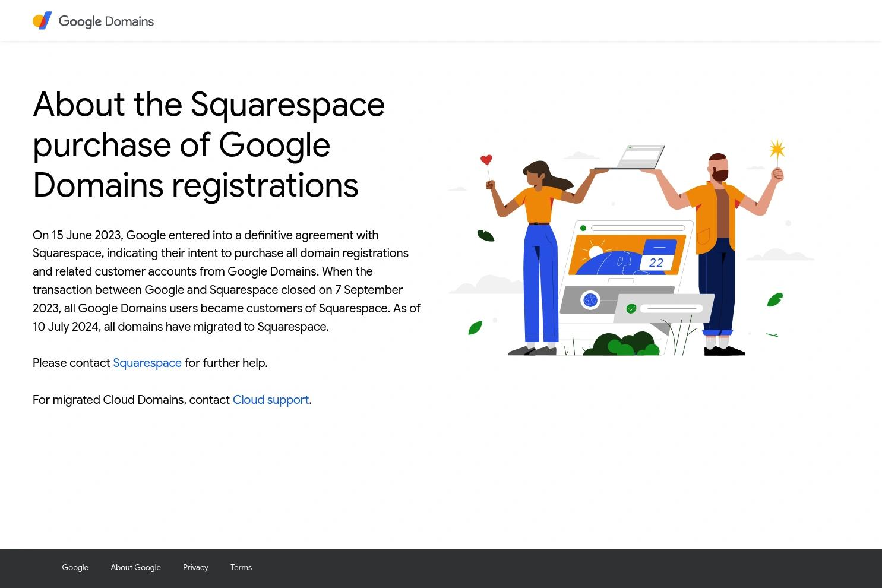Screen dimensions: 882x588
Task: Click the paragraph starting 'On 15 June 2023'
Action: coord(227,281)
